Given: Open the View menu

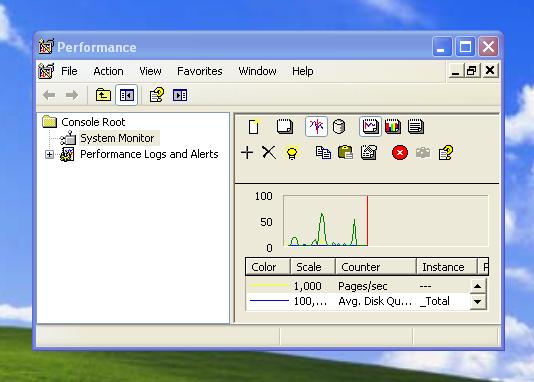Looking at the screenshot, I should [150, 71].
